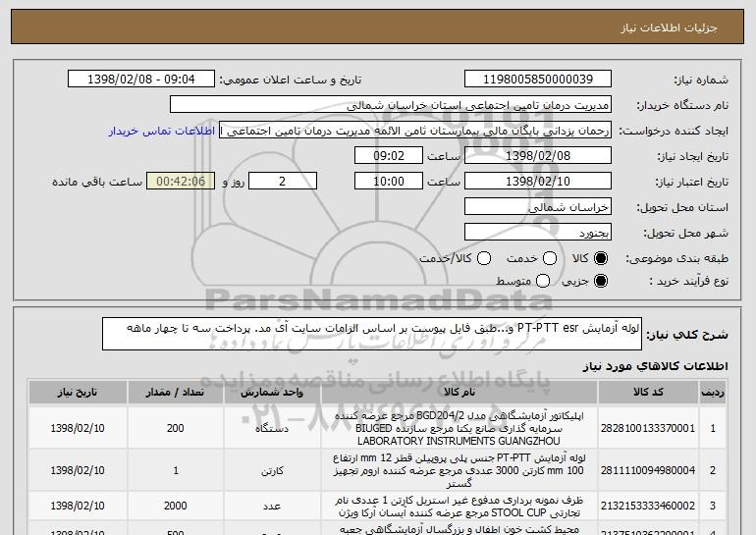Click the نوع فرآیند خرید label

click(688, 281)
